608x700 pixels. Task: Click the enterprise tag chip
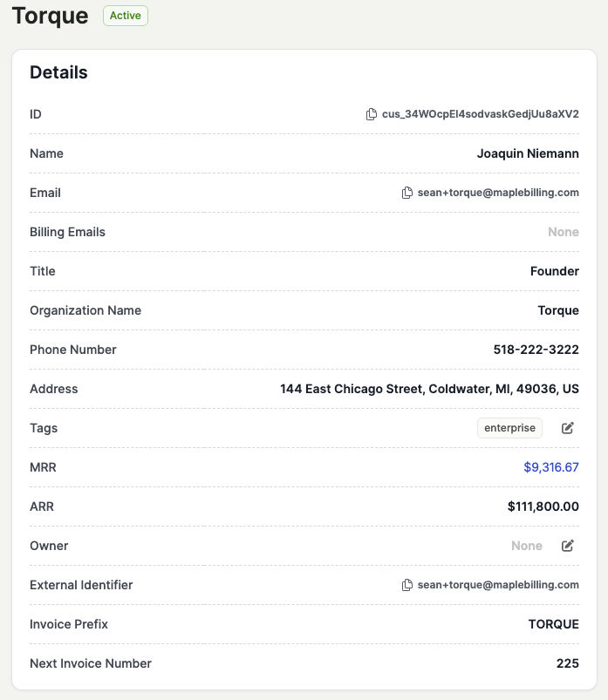(509, 428)
